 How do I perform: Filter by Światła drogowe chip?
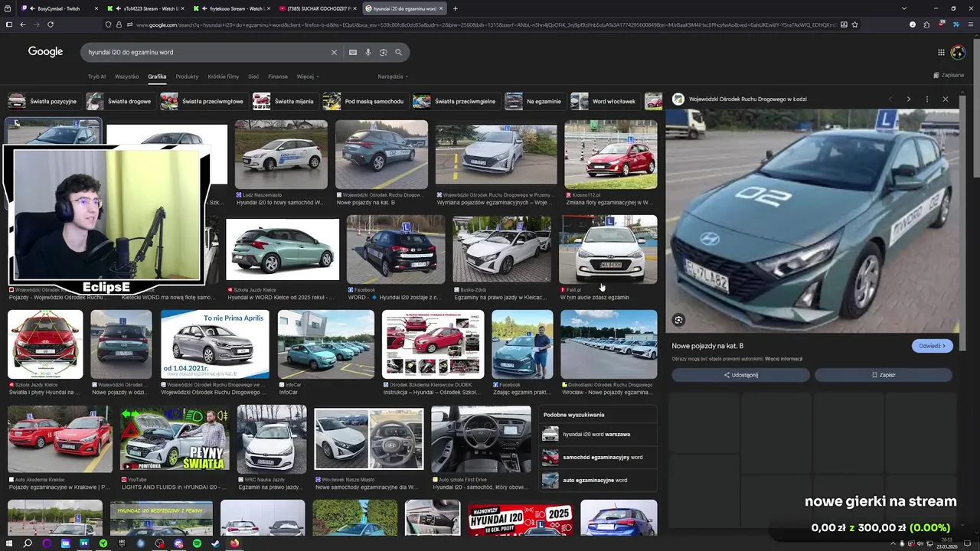pos(119,101)
